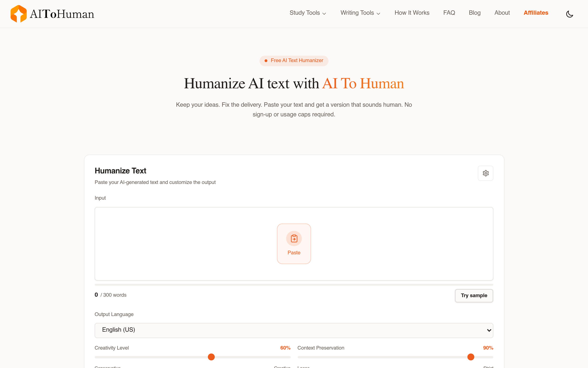
Task: Click the Paste clipboard button
Action: click(x=294, y=244)
